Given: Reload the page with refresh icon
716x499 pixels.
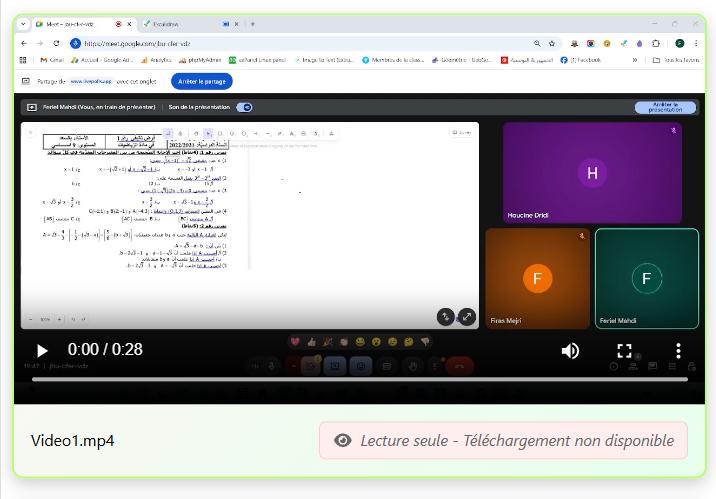Looking at the screenshot, I should click(x=56, y=44).
